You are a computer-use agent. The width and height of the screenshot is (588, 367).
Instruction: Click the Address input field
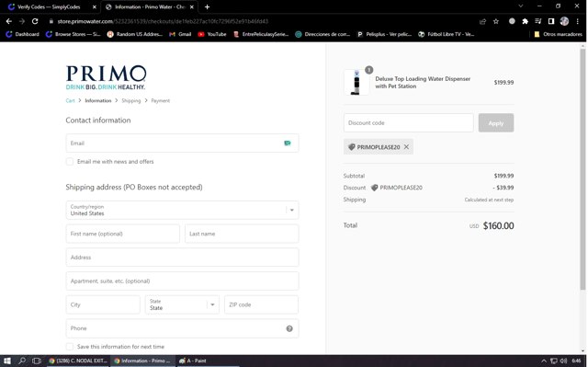[x=182, y=258]
